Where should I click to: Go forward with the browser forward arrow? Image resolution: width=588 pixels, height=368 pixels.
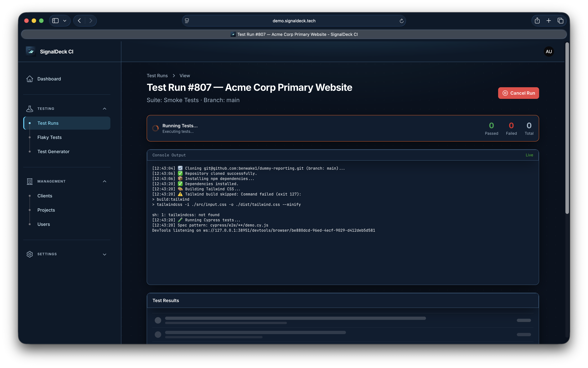pyautogui.click(x=91, y=21)
